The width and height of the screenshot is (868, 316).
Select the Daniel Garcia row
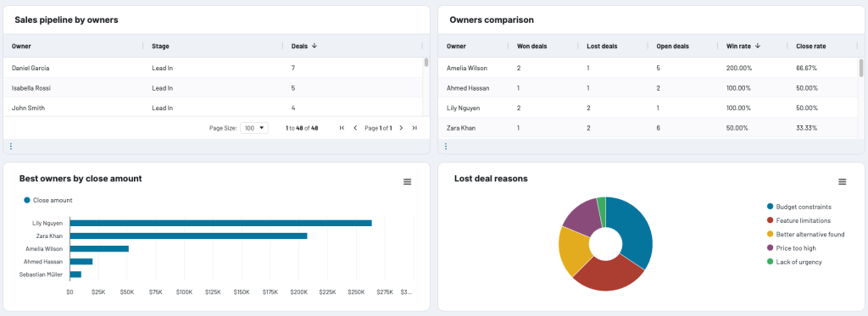[213, 68]
